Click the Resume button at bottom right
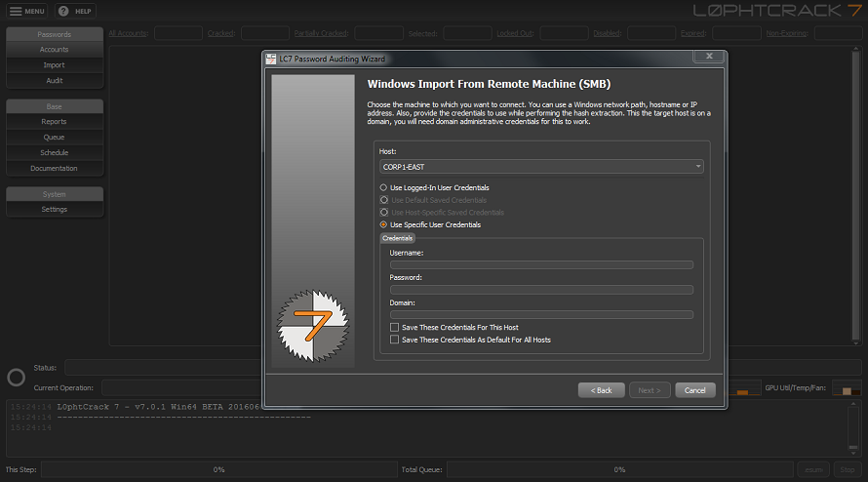 (813, 470)
